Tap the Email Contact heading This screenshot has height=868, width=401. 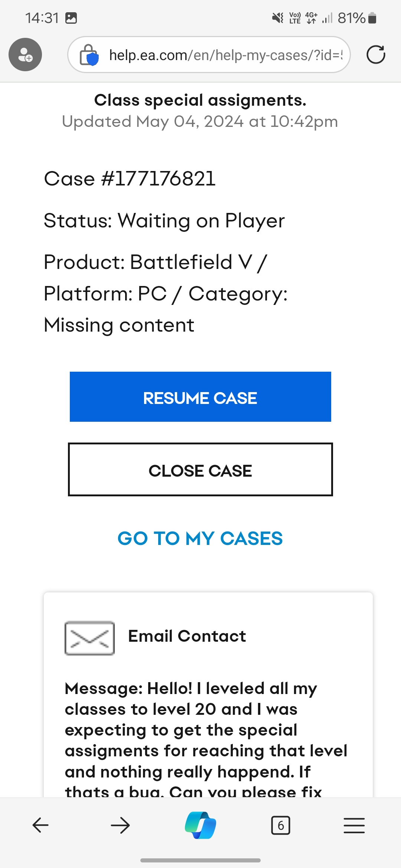(187, 636)
